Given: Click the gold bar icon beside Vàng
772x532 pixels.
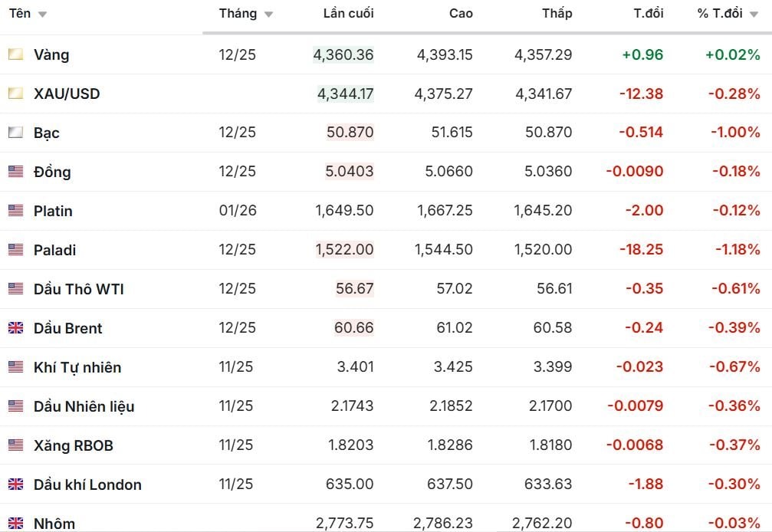Looking at the screenshot, I should [x=15, y=54].
